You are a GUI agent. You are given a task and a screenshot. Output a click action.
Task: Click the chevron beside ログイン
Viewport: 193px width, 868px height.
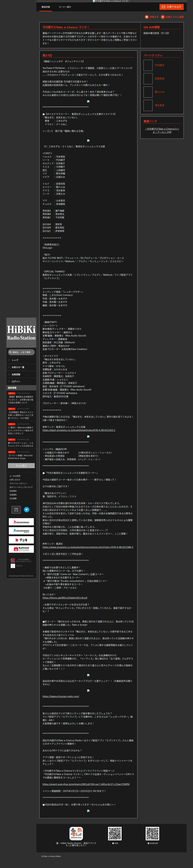[x=9, y=381]
